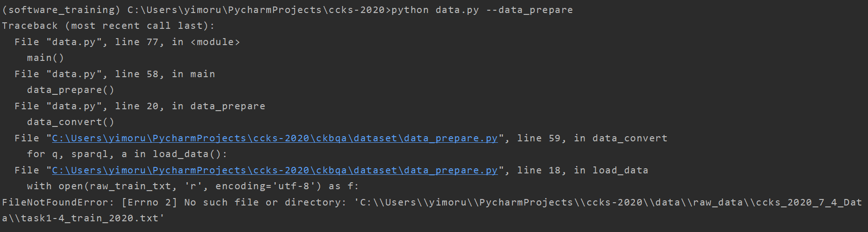Screen dimensions: 868x232
Task: Click the data_convert() call line
Action: coord(70,122)
